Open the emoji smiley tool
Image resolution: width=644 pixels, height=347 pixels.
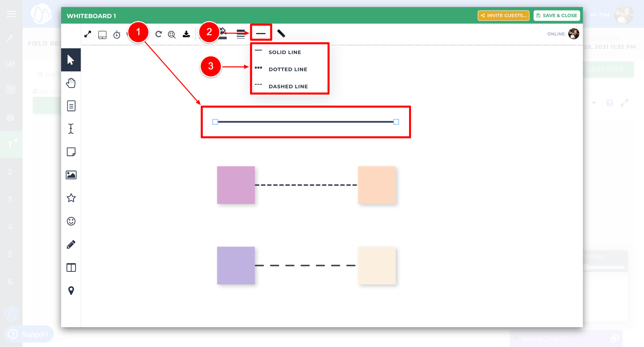point(71,221)
